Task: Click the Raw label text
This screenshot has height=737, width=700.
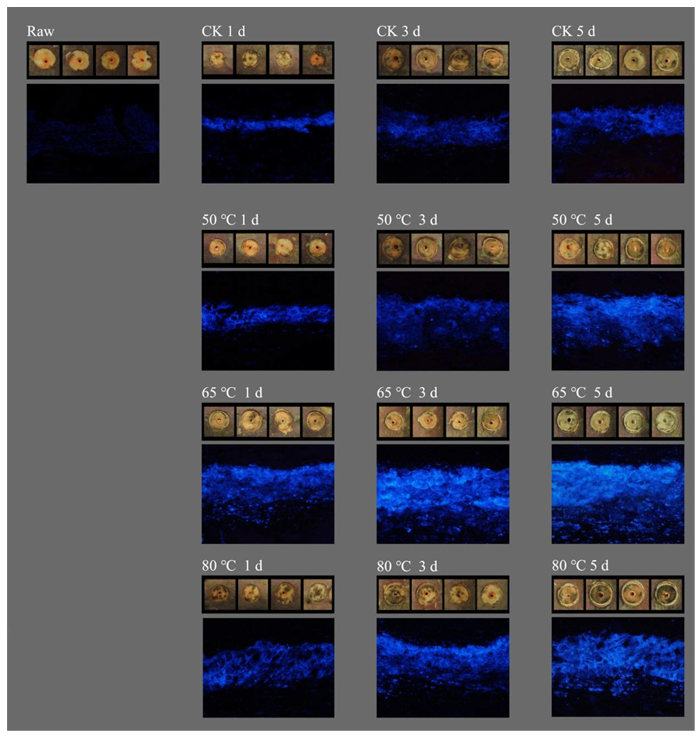Action: pos(40,31)
